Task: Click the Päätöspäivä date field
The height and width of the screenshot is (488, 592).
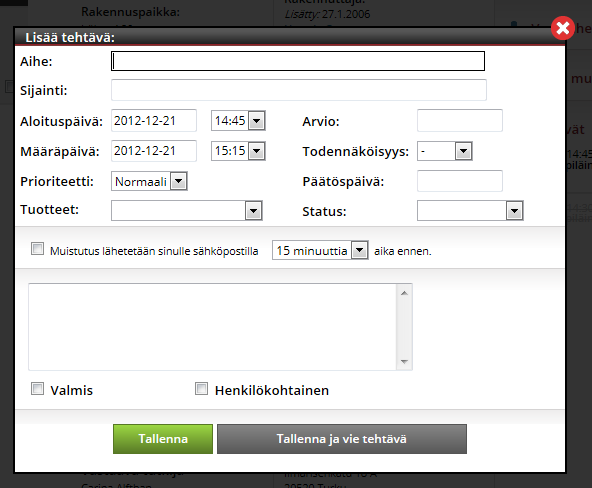Action: tap(459, 181)
